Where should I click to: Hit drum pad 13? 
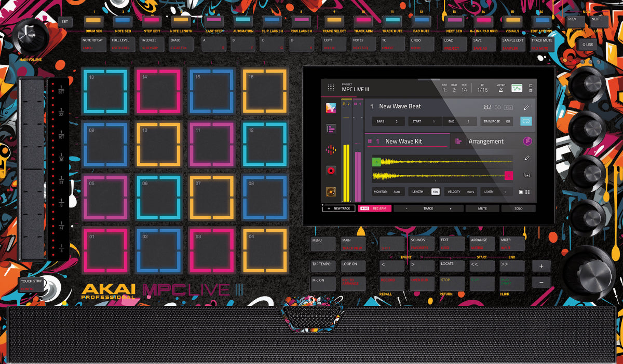tap(106, 91)
